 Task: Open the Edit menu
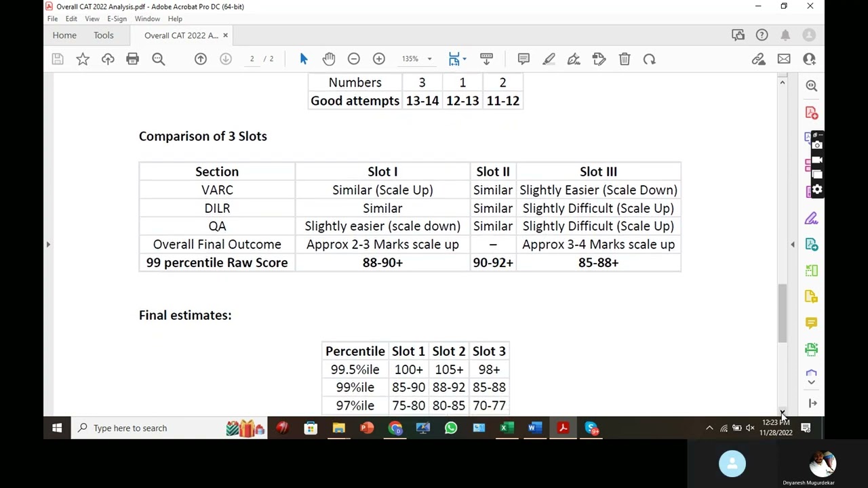click(71, 19)
